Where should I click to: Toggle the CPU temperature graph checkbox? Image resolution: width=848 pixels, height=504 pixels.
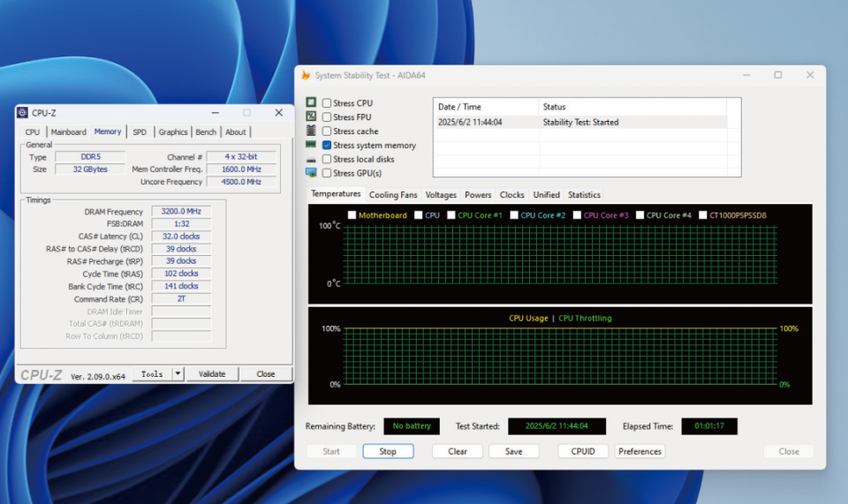[x=418, y=215]
